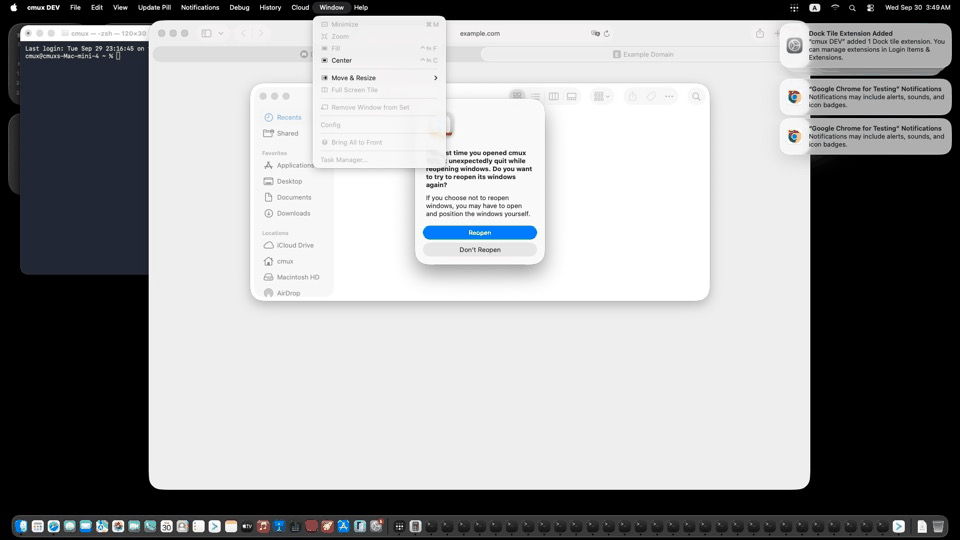Image resolution: width=960 pixels, height=540 pixels.
Task: Open Spotlight search in menu bar
Action: point(852,8)
